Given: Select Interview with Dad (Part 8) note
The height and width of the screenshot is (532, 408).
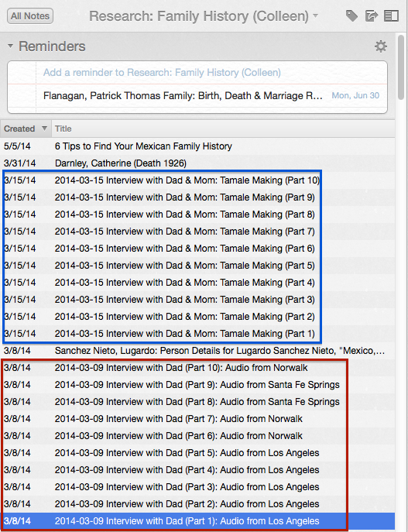Looking at the screenshot, I should coord(197,402).
